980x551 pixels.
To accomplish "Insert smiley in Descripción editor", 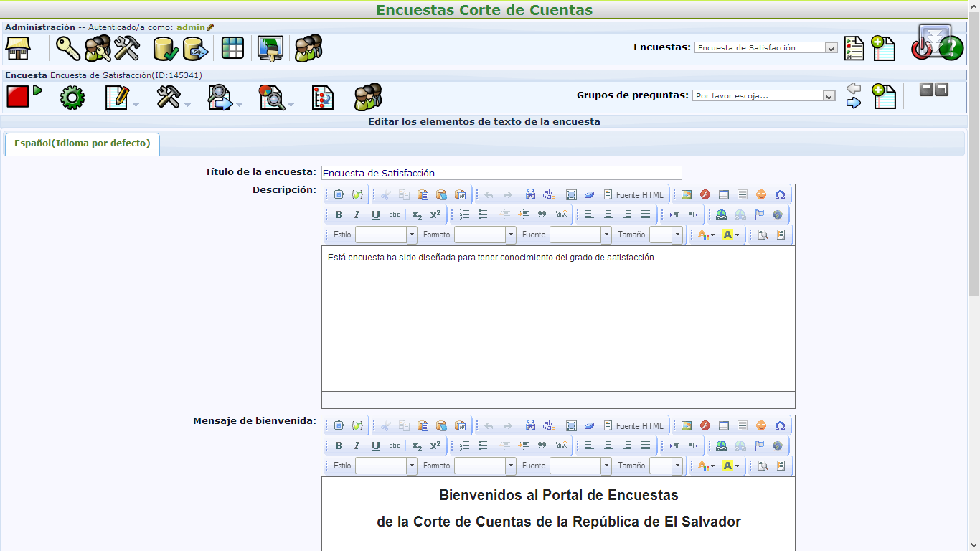I will [761, 194].
